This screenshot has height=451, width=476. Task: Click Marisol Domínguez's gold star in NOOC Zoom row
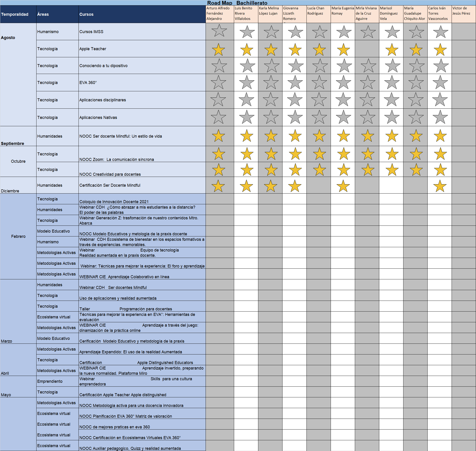point(392,154)
